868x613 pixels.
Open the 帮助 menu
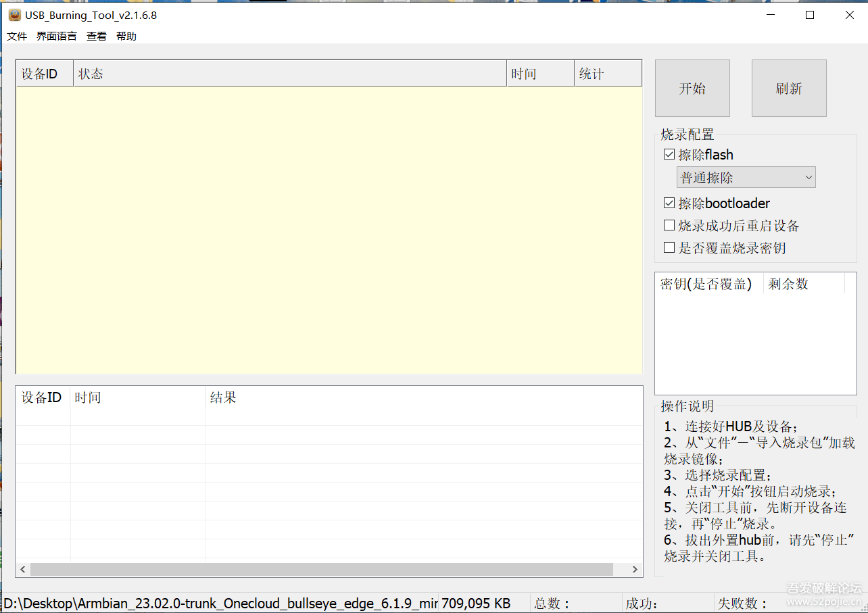(x=126, y=36)
